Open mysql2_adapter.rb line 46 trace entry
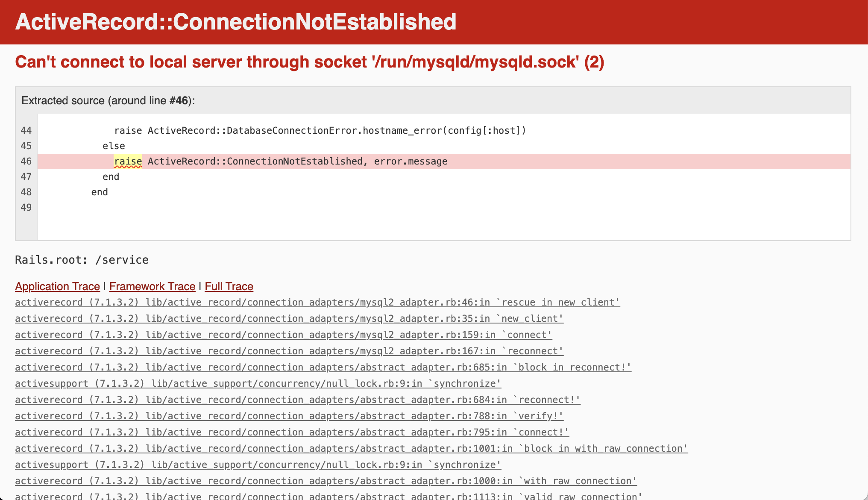868x500 pixels. 317,302
